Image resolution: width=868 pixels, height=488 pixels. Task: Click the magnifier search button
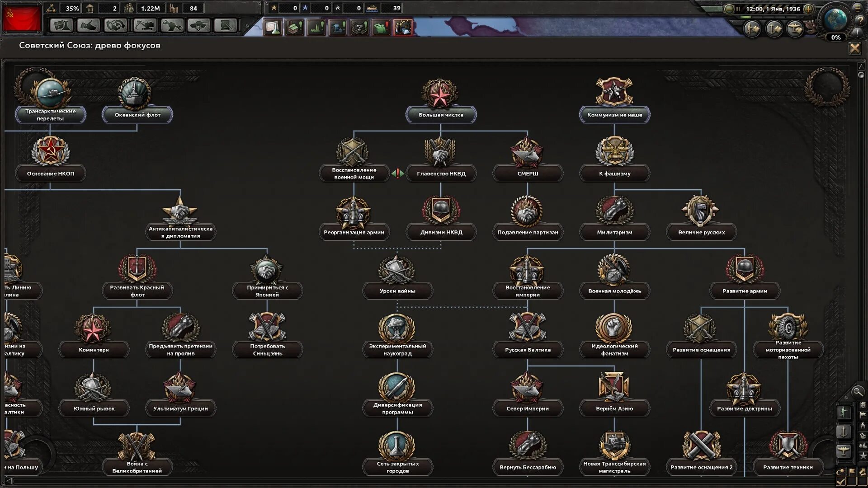pos(858,392)
